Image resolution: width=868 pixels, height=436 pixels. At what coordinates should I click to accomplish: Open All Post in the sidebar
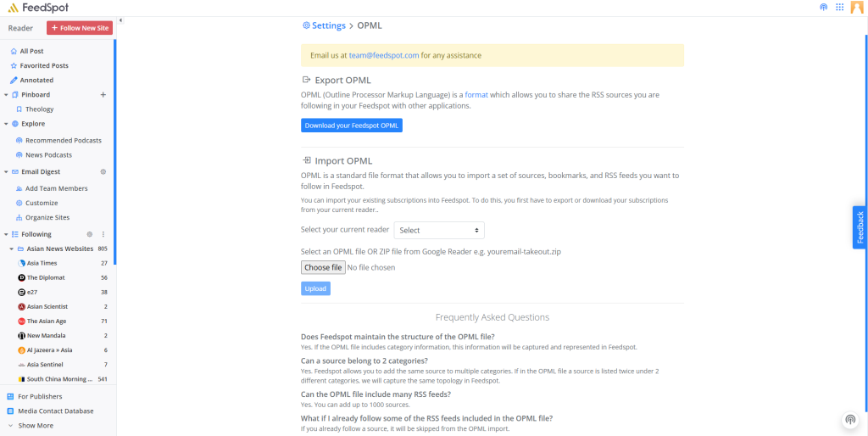[31, 51]
